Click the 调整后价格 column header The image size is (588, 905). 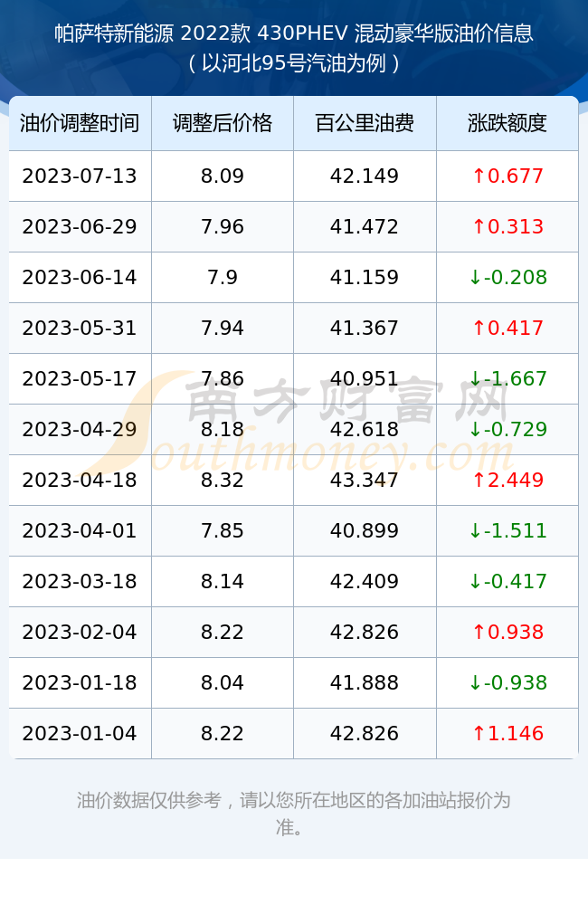pos(223,123)
